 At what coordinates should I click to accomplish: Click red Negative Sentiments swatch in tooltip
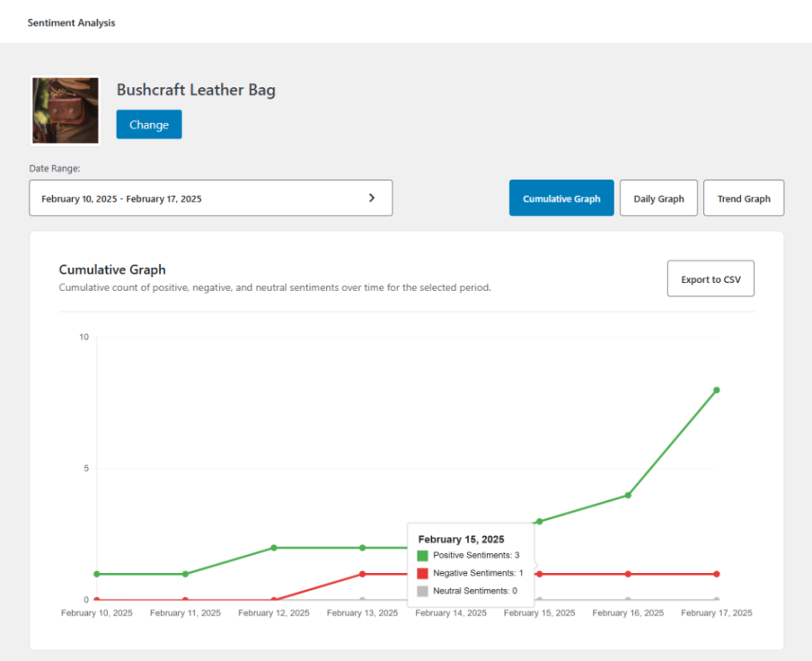pyautogui.click(x=423, y=573)
